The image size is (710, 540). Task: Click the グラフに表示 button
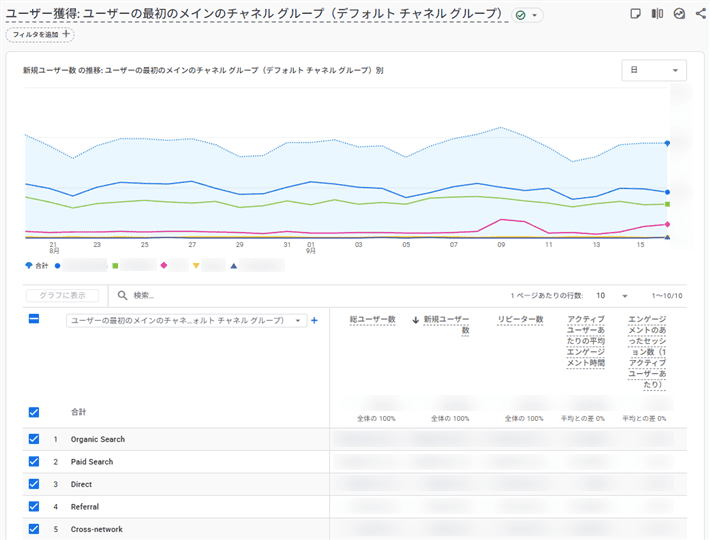pyautogui.click(x=62, y=296)
